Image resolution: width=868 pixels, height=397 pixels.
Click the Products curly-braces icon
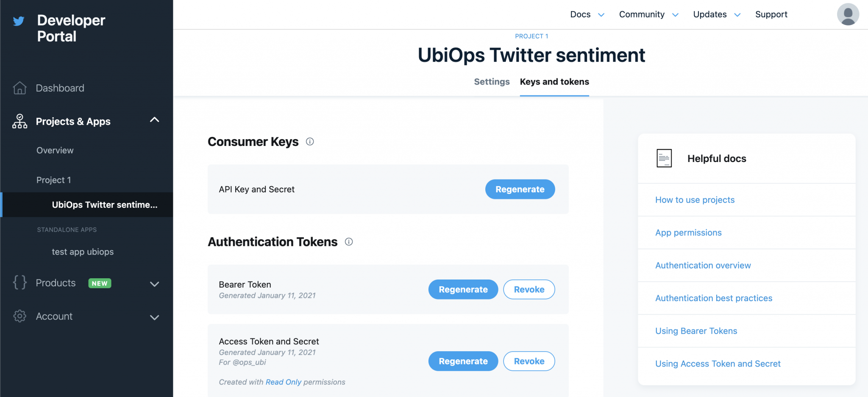coord(19,283)
